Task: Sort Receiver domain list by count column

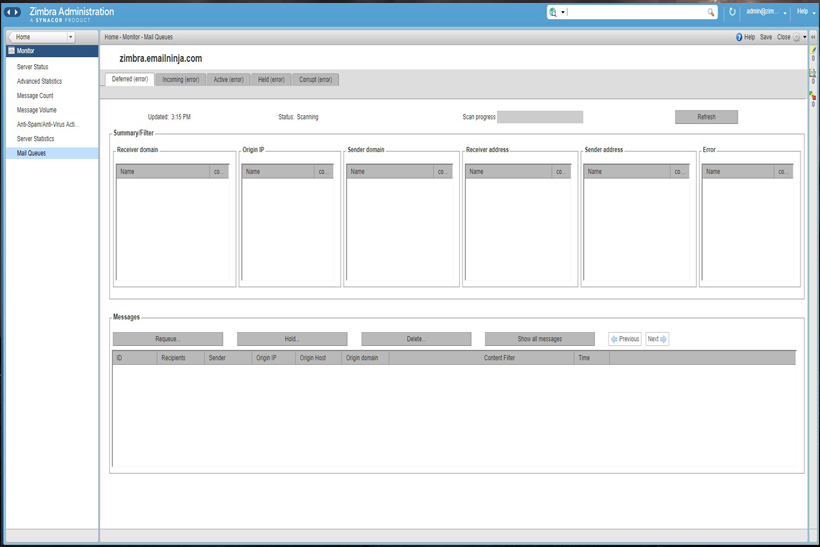Action: [x=219, y=172]
